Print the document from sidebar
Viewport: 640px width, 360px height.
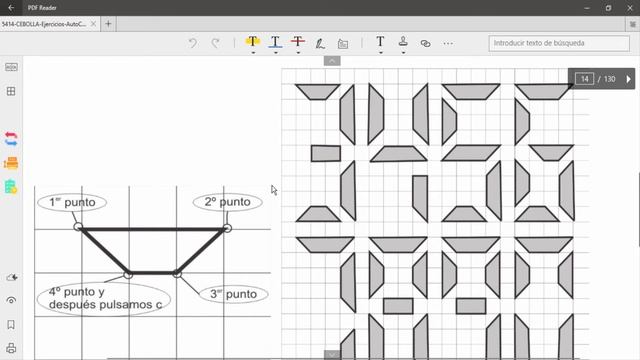(11, 348)
